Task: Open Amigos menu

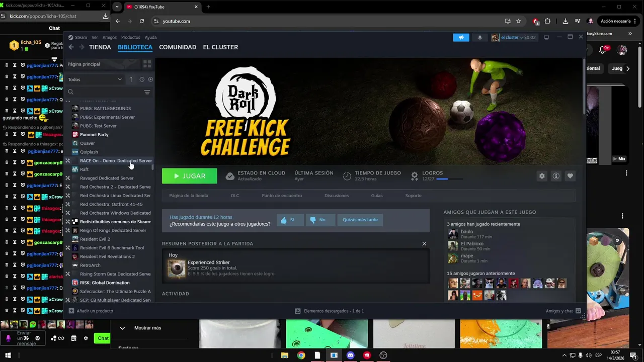Action: tap(110, 37)
